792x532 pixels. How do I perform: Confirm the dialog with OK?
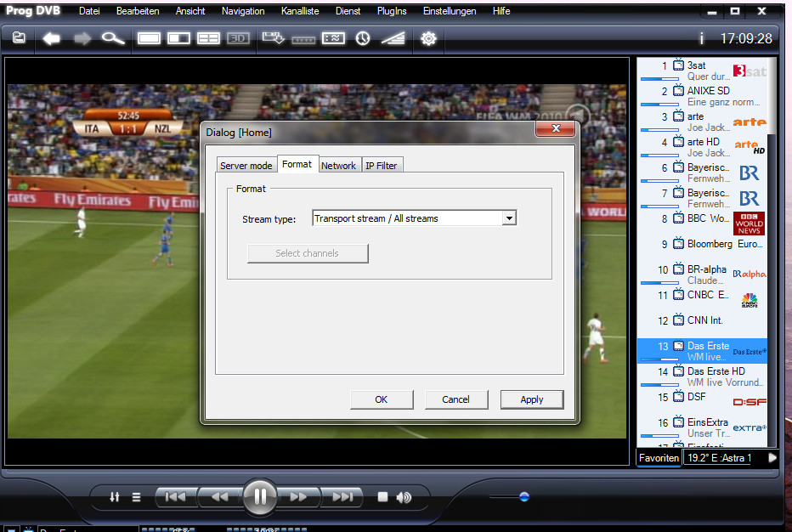[x=382, y=399]
